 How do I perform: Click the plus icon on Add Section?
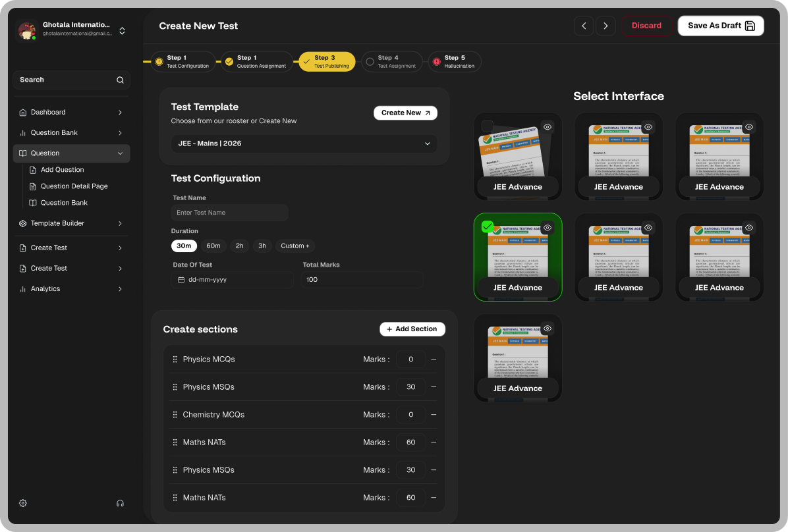(x=389, y=329)
